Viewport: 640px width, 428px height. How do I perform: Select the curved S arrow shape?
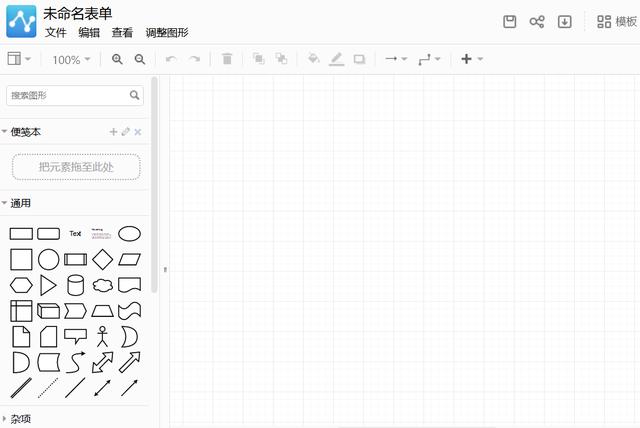[76, 362]
